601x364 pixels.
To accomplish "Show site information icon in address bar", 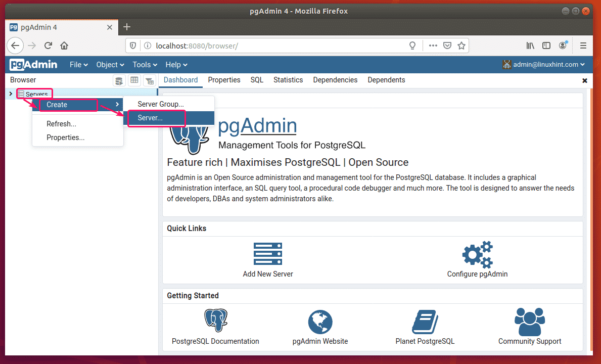I will point(147,45).
